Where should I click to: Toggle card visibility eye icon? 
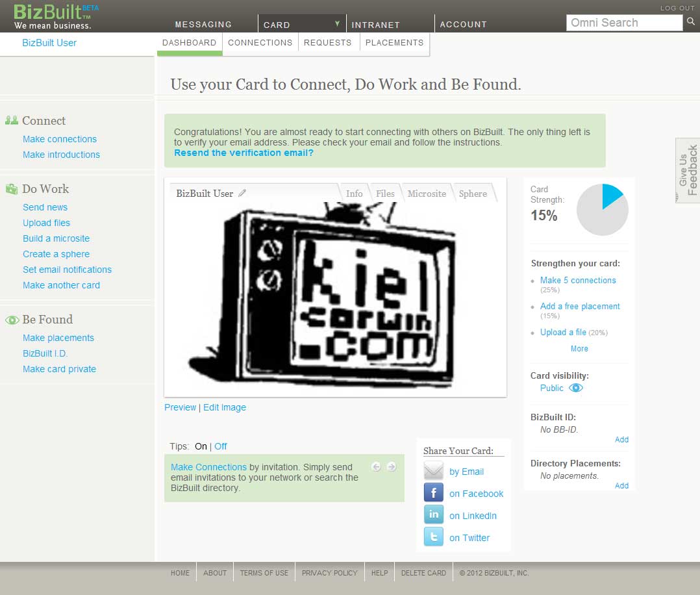coord(576,388)
